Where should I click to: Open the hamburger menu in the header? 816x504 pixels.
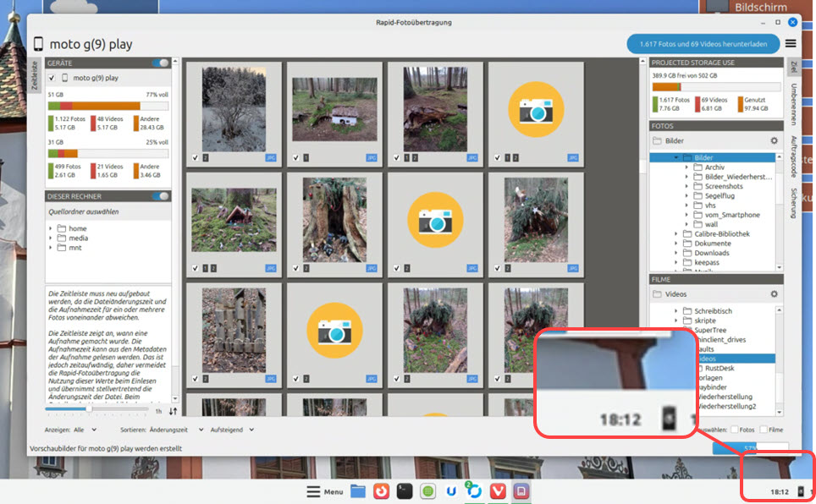[x=791, y=44]
